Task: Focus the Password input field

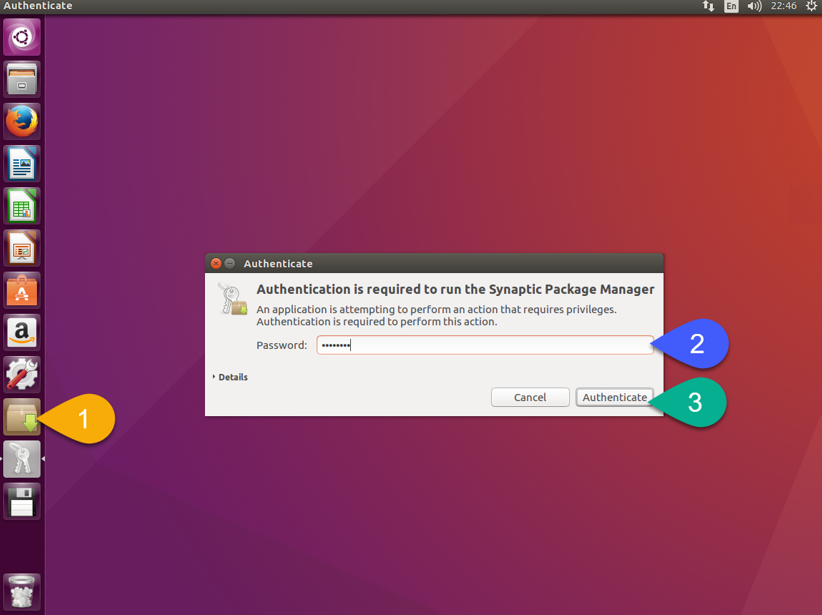Action: click(485, 345)
